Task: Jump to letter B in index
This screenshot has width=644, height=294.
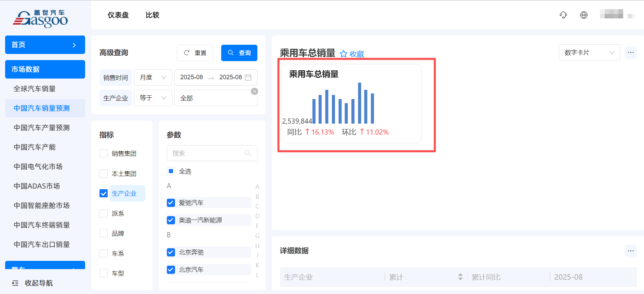Action: point(257,197)
